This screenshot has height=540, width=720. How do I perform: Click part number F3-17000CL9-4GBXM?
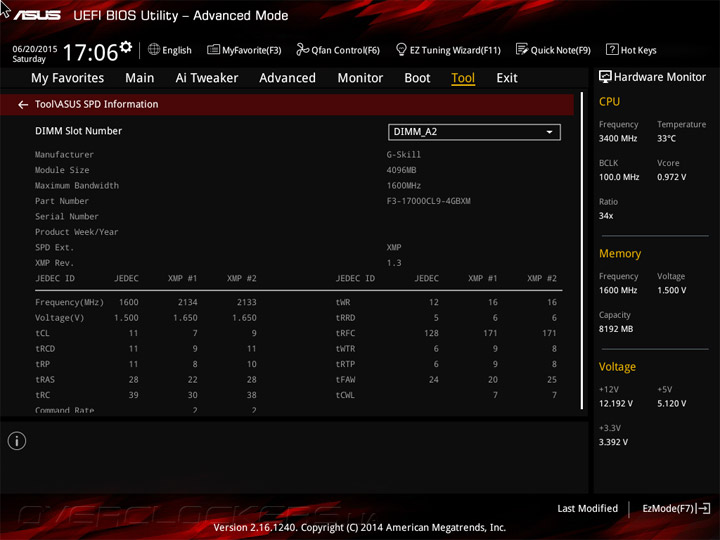click(x=428, y=201)
